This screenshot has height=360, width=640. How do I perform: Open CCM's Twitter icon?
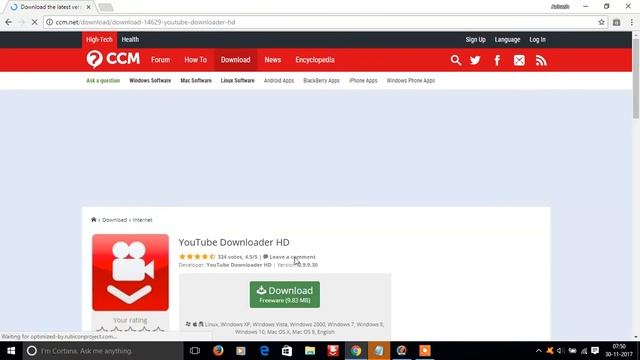(x=475, y=60)
